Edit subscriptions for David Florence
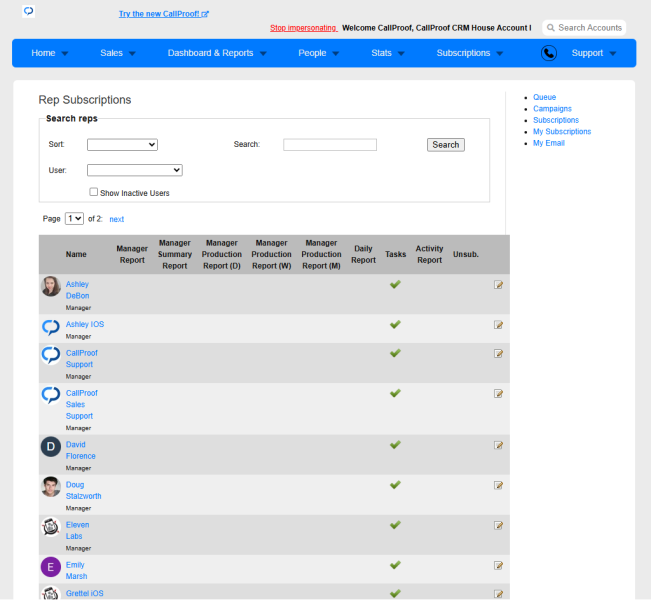Image resolution: width=651 pixels, height=600 pixels. [x=498, y=445]
